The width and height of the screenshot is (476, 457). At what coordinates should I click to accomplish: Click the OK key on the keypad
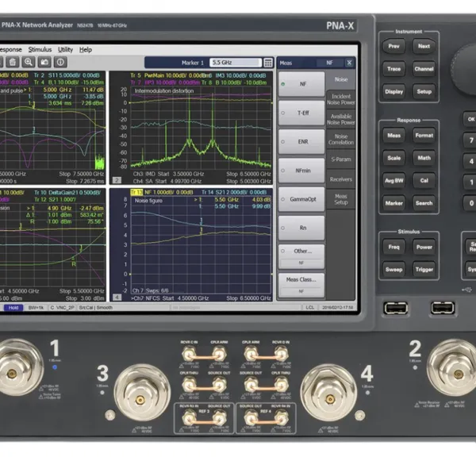tap(470, 119)
